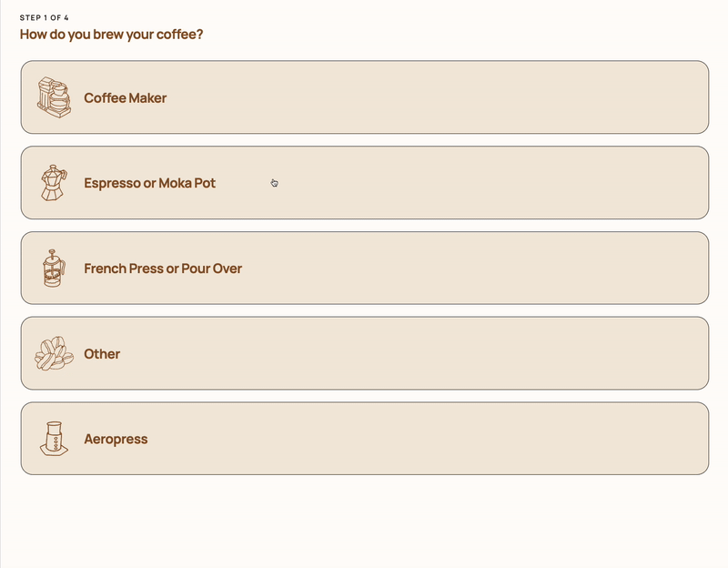Click the "Coffee Maker" text label
The width and height of the screenshot is (728, 568).
[126, 98]
